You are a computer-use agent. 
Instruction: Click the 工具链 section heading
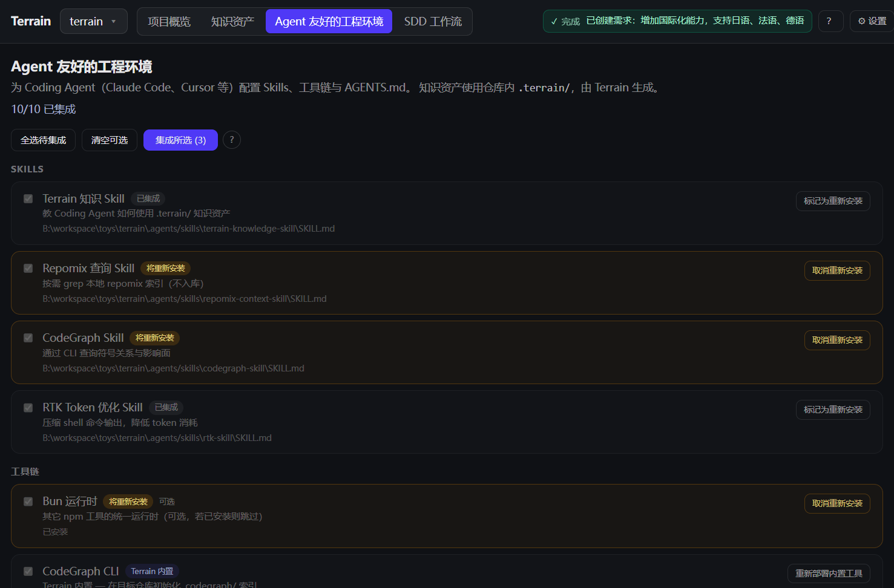25,471
